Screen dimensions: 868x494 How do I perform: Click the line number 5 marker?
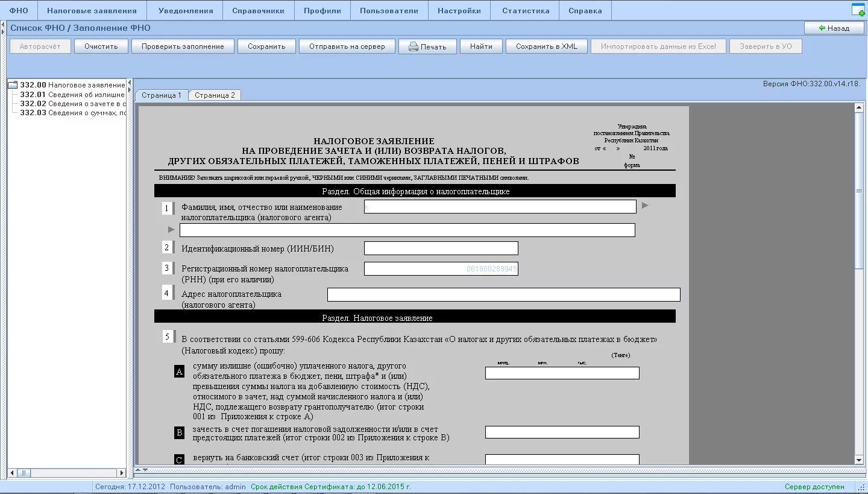[x=168, y=337]
